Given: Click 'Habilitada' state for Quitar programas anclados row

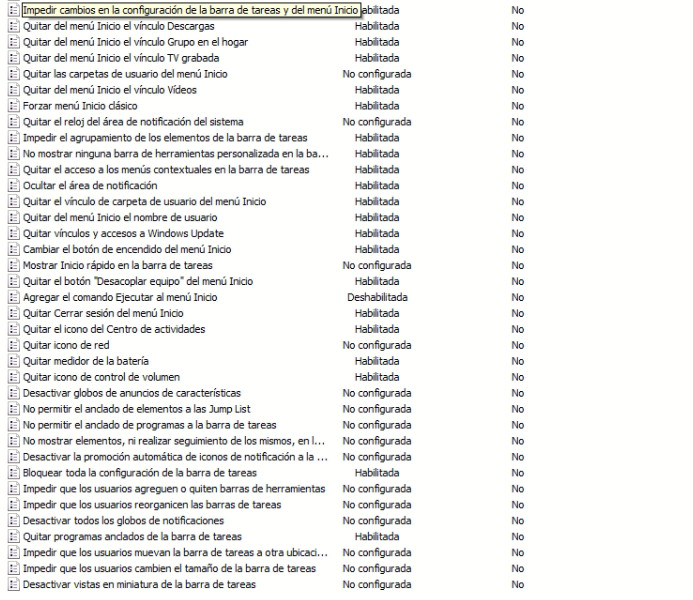Looking at the screenshot, I should pos(377,536).
